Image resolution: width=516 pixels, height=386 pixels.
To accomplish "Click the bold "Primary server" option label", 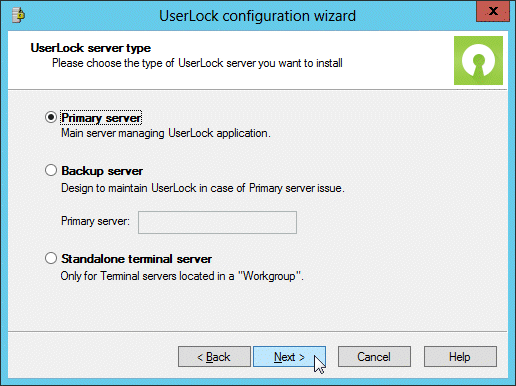I will pyautogui.click(x=101, y=118).
